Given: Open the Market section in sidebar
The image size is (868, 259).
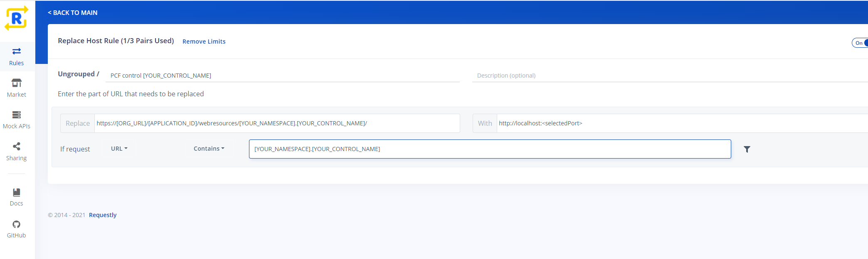Looking at the screenshot, I should (x=17, y=88).
